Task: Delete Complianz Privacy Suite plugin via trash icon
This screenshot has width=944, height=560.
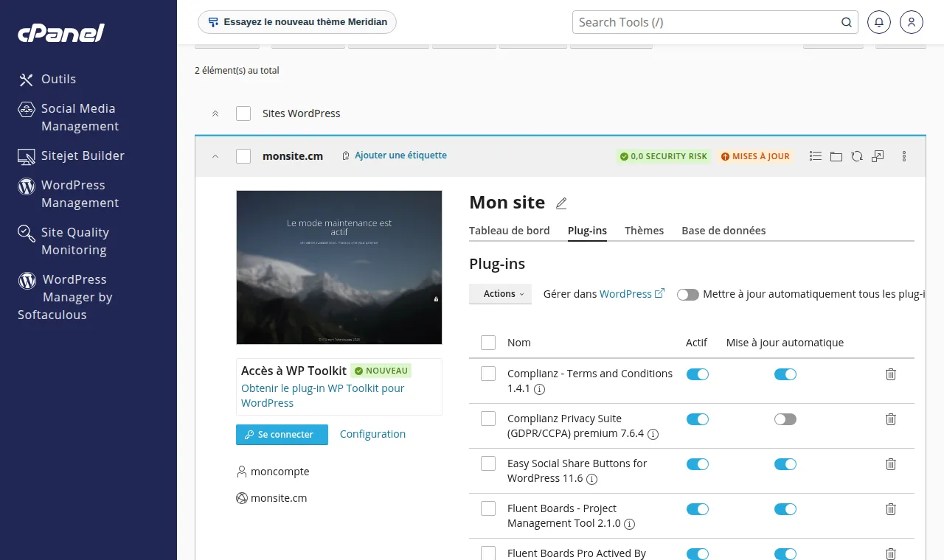Action: click(890, 419)
